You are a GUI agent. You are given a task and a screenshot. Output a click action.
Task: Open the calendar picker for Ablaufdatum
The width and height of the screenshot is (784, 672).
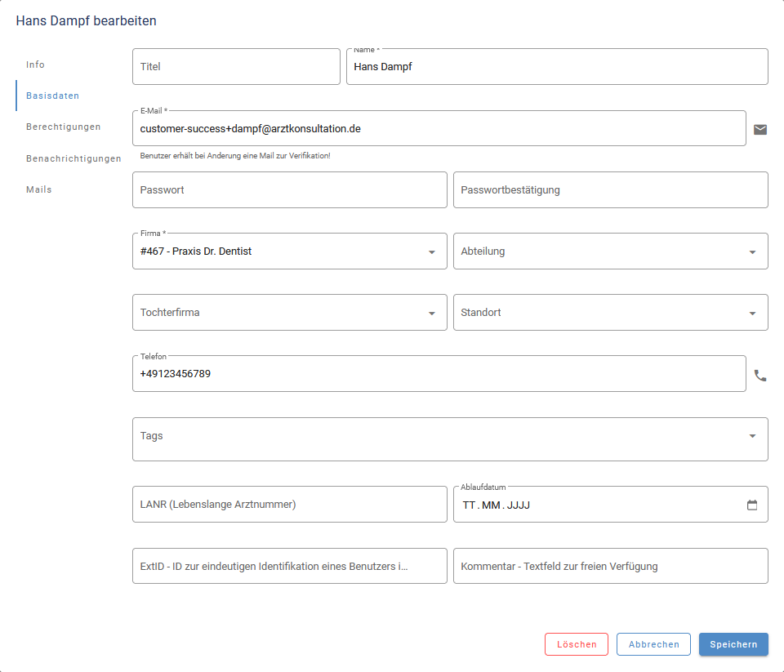(x=752, y=505)
